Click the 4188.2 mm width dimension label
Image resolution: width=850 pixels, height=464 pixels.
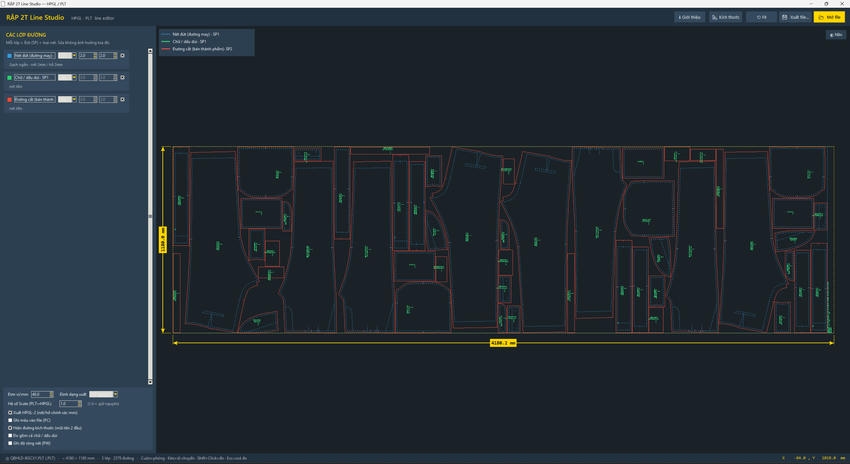click(503, 343)
